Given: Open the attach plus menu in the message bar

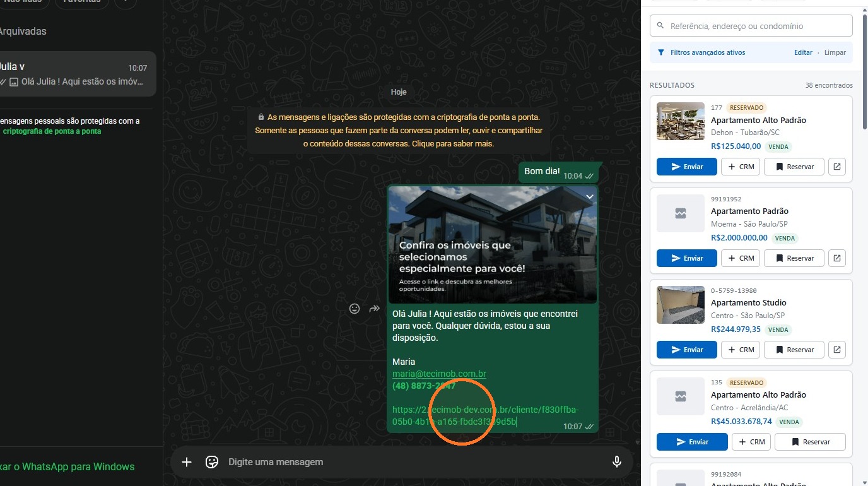Looking at the screenshot, I should pyautogui.click(x=187, y=462).
